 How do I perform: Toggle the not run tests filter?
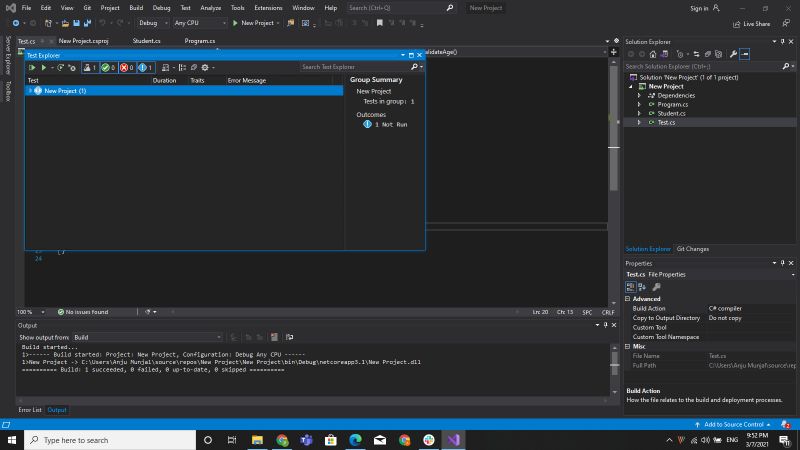coord(145,67)
